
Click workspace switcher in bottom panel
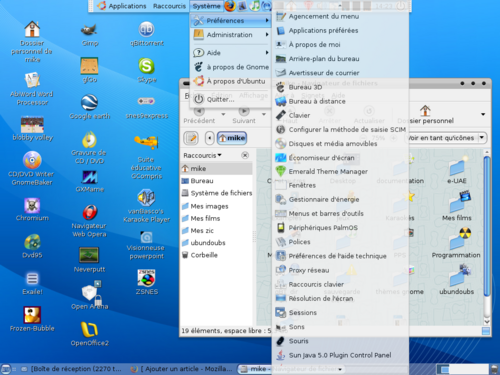tap(462, 369)
